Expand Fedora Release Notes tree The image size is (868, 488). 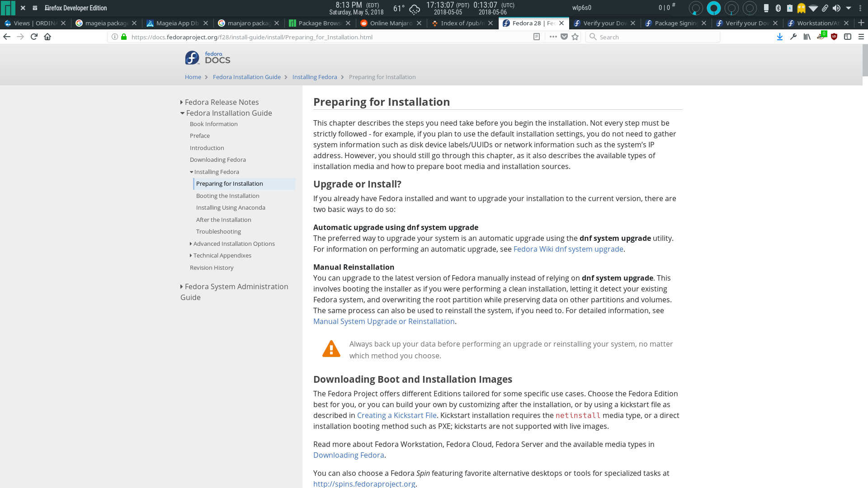tap(181, 102)
